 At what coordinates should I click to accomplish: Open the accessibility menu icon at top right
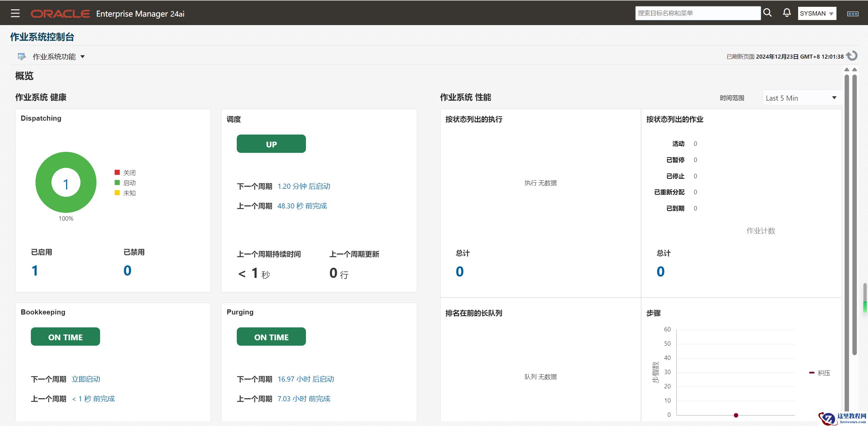(853, 14)
